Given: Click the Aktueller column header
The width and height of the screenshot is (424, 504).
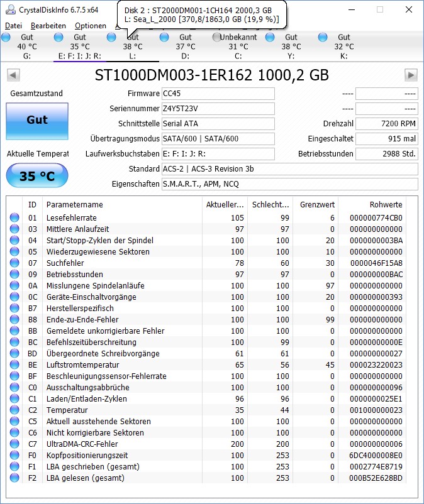Looking at the screenshot, I should (x=225, y=204).
